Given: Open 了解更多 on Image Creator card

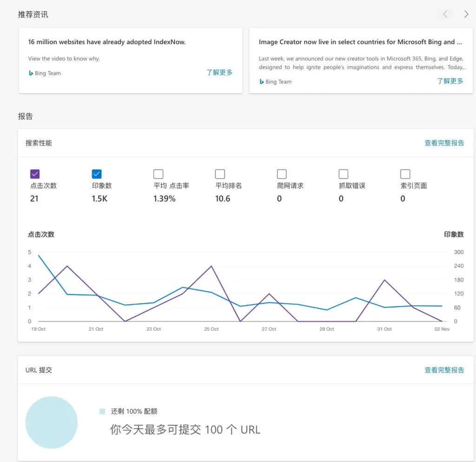Looking at the screenshot, I should (x=450, y=81).
